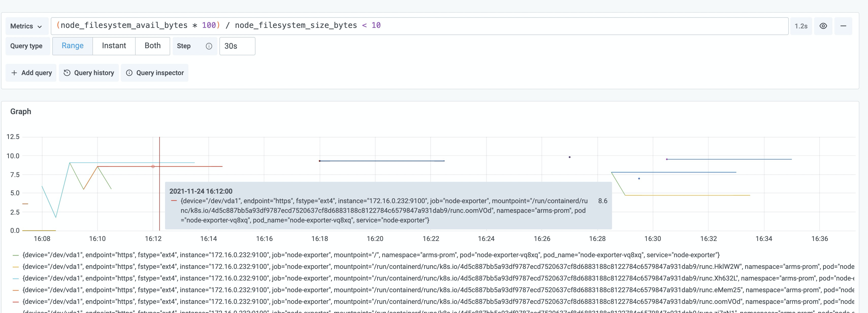This screenshot has width=868, height=313.
Task: Click the 12.5 y-axis label
Action: [13, 137]
